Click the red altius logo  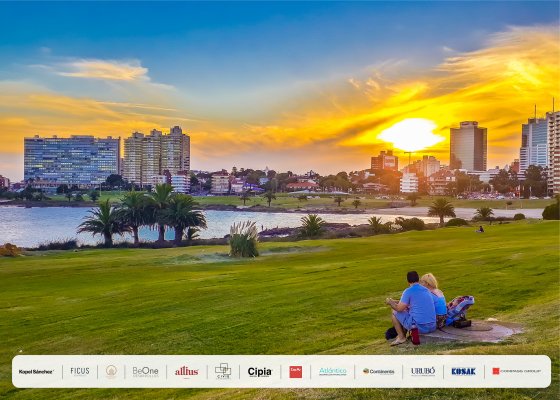pos(186,372)
